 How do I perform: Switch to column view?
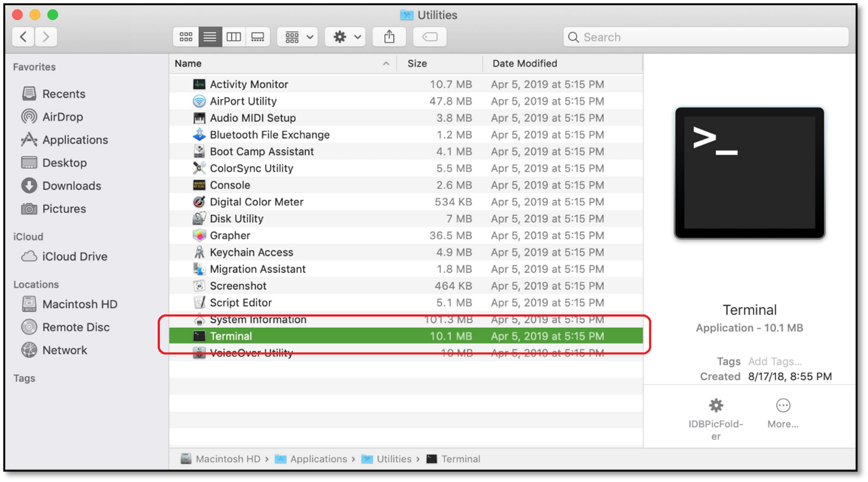point(234,37)
